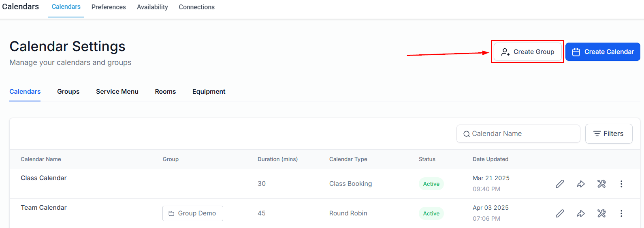Click the Group Demo folder tag

[193, 213]
